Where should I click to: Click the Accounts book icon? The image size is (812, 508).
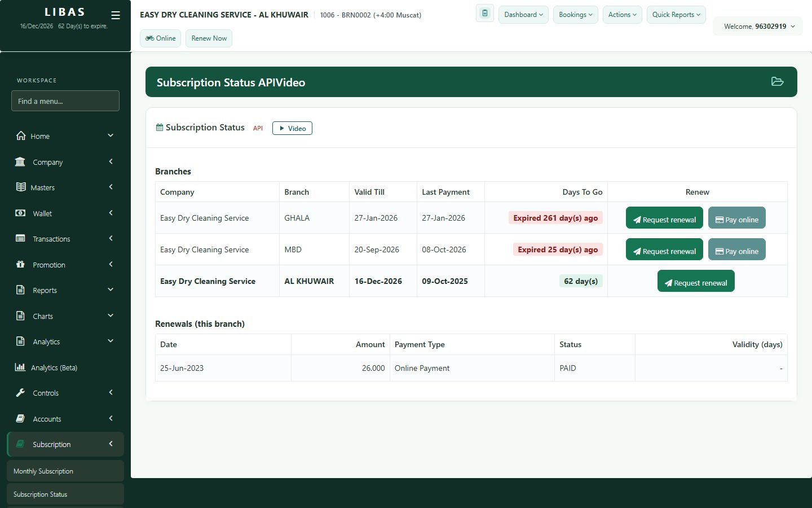(x=20, y=418)
